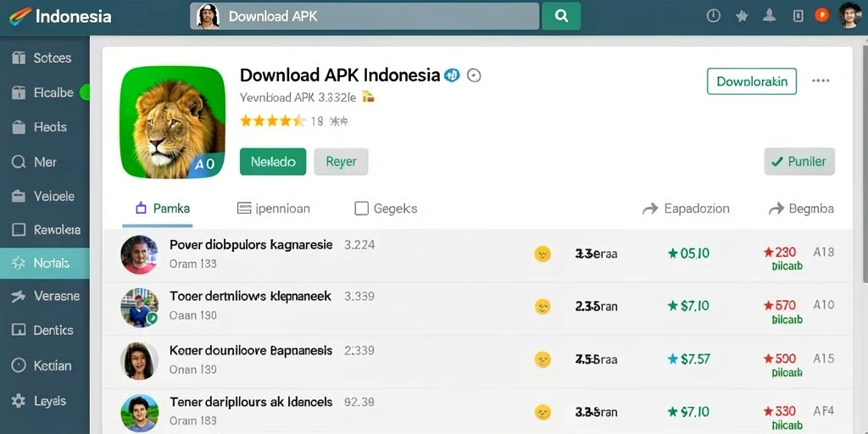Open Koger dounilouve Bapnanesis entry

251,350
